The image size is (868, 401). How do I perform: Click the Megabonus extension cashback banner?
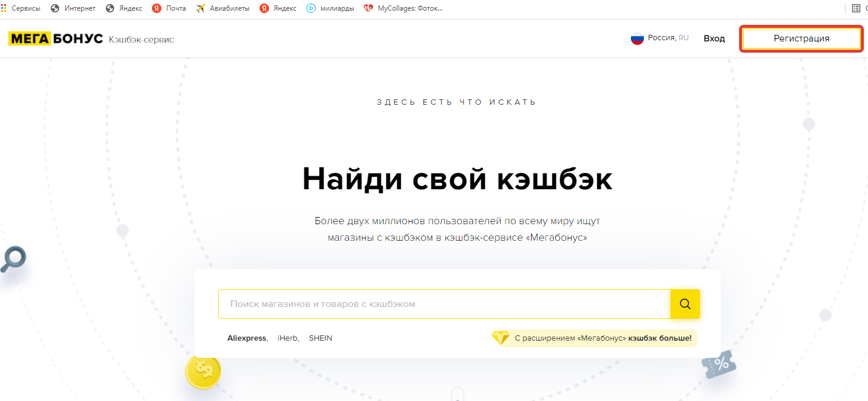pyautogui.click(x=595, y=338)
